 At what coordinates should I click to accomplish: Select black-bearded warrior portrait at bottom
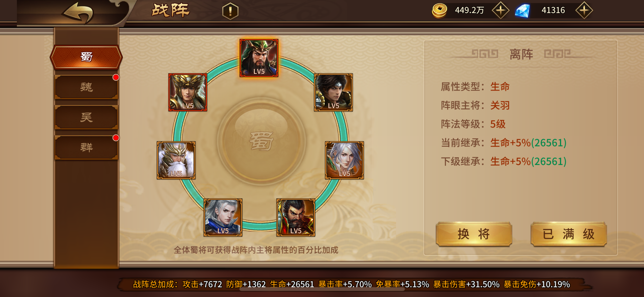(296, 217)
